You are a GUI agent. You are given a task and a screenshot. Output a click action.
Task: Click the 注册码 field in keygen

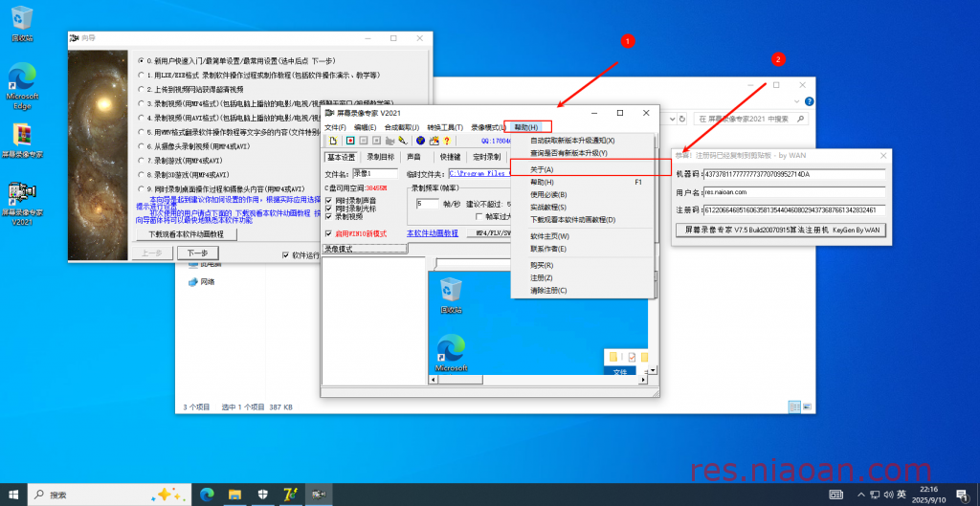point(793,210)
